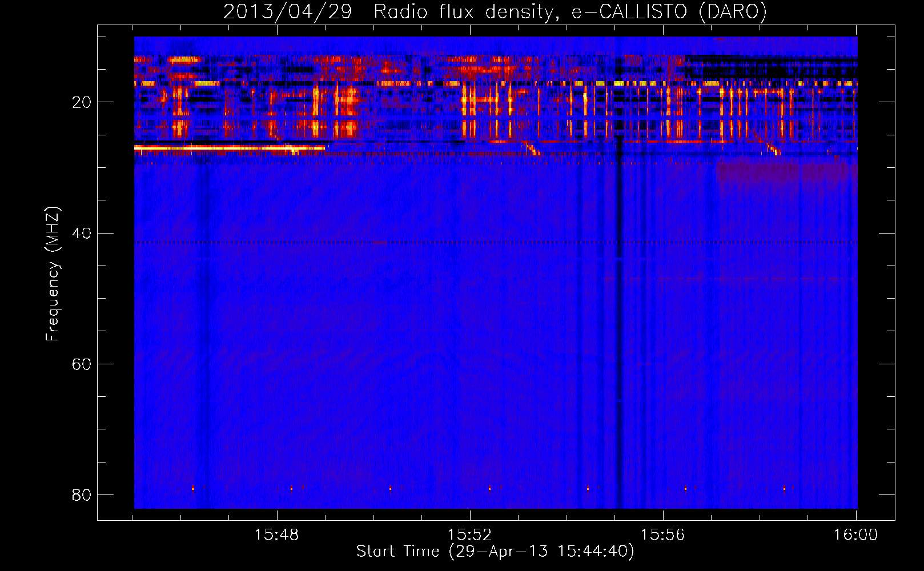The width and height of the screenshot is (924, 571).
Task: Click the 'Start Time (29-Apr-13 15:44:40)' x-axis label
Action: (x=495, y=552)
